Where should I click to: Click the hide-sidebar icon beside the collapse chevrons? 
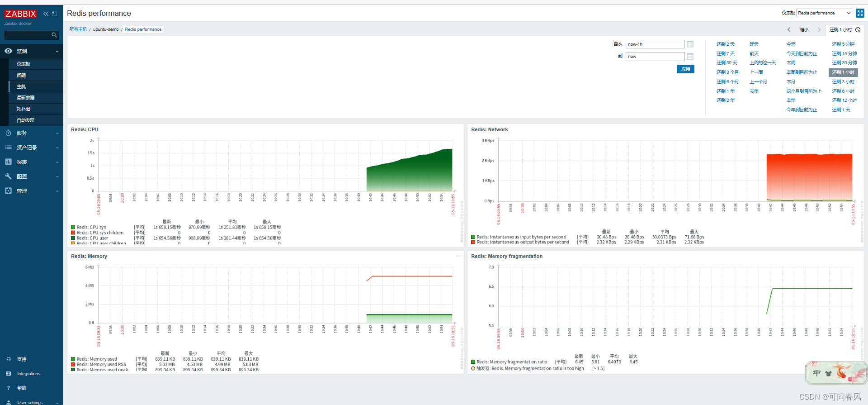pos(54,14)
